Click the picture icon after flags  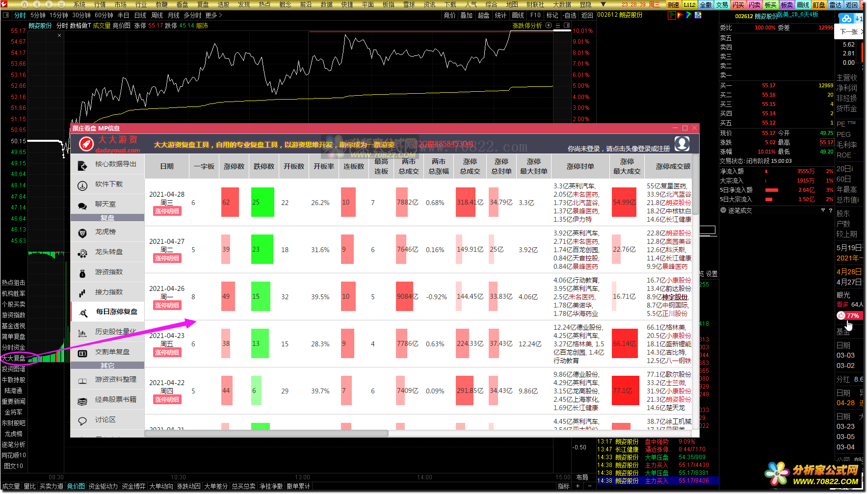[x=698, y=15]
